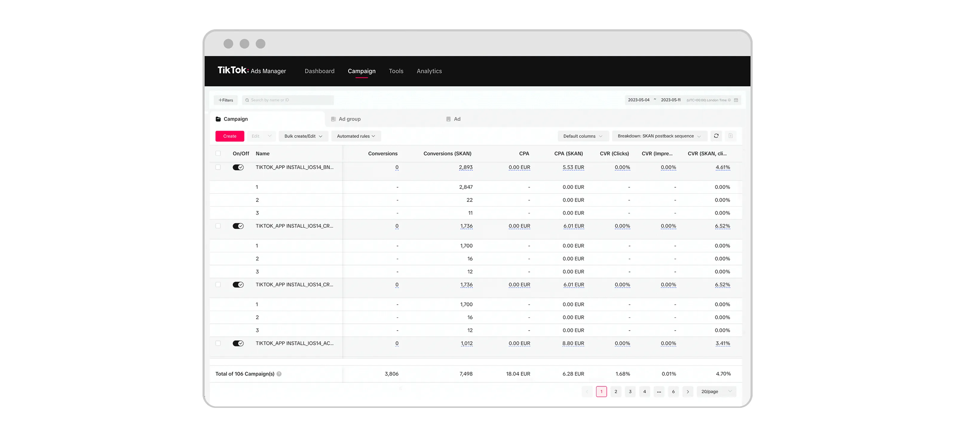Click the red Create button

coord(230,136)
